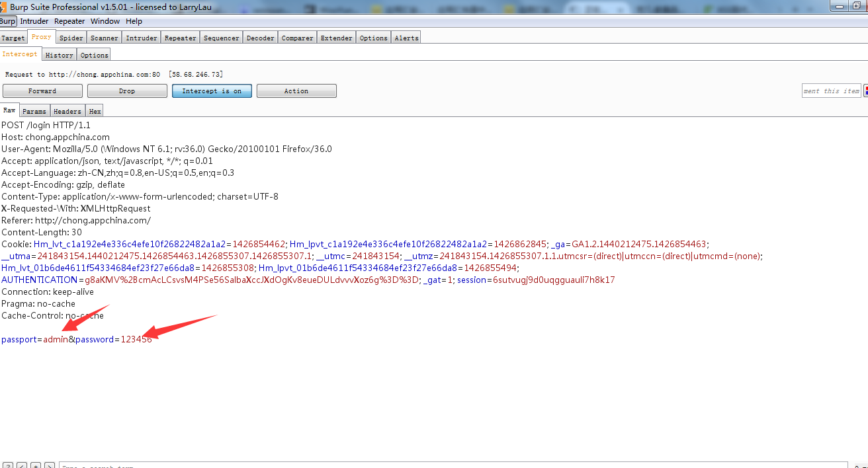Click the Accept-Encoding: gzip, deflate line
Viewport: 868px width, 468px height.
64,184
